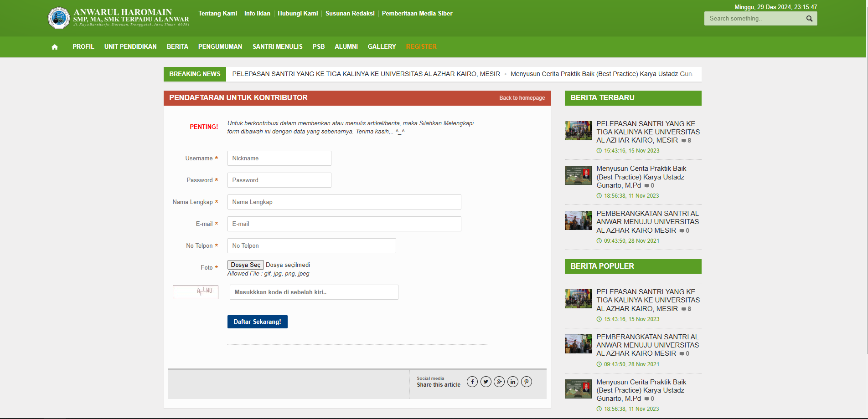Go to the BERITA section

pyautogui.click(x=177, y=47)
